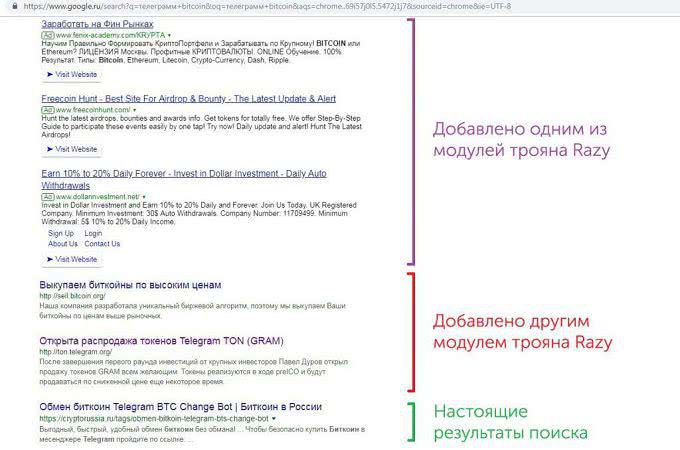Open the 'Заработать на Фин Рынках' ad link
The width and height of the screenshot is (680, 450).
click(97, 24)
